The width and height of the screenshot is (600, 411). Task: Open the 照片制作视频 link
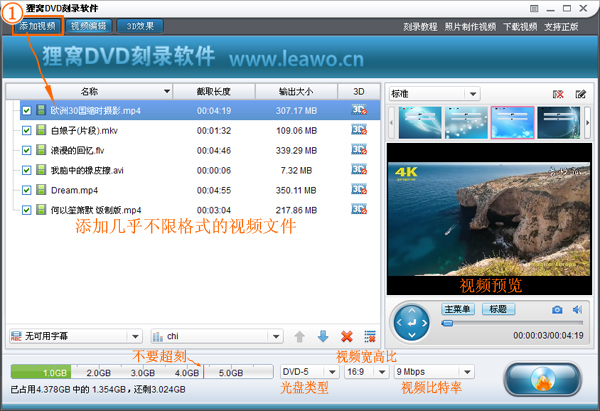470,27
